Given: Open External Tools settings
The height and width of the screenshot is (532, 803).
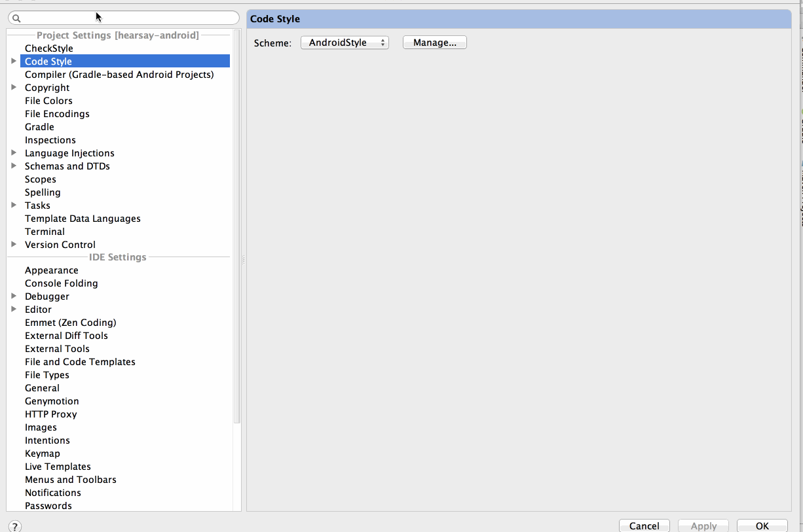Looking at the screenshot, I should [57, 349].
